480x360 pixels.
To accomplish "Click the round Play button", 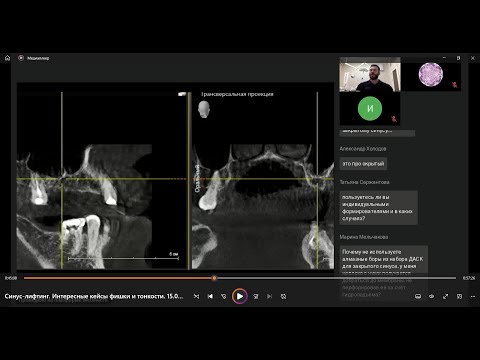I will coord(240,296).
